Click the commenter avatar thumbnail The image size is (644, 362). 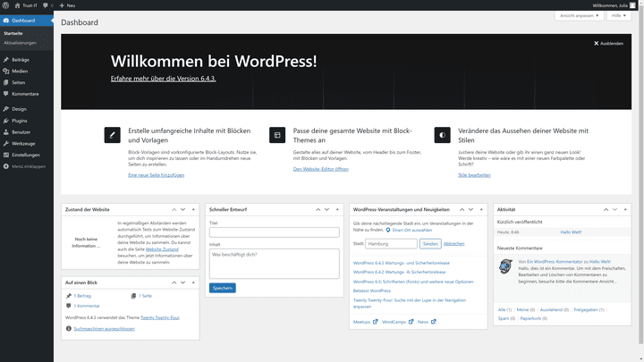coord(505,266)
